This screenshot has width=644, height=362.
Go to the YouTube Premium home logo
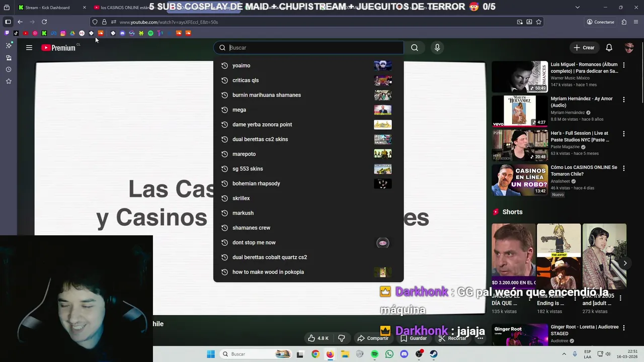point(58,48)
